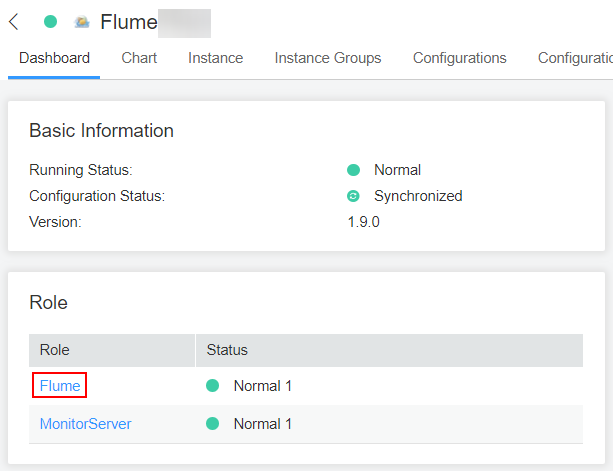Click the version number 1.9.0
Viewport: 613px width, 471px height.
click(363, 222)
